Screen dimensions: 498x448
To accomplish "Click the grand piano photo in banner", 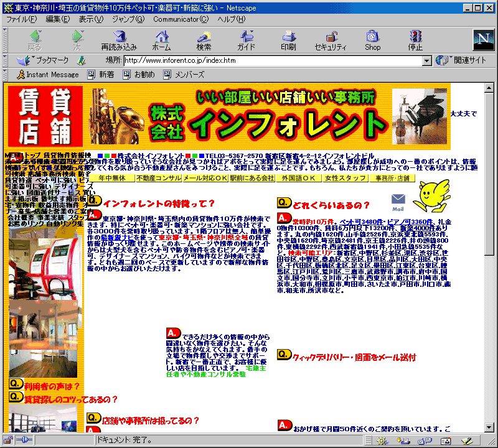I will [419, 116].
